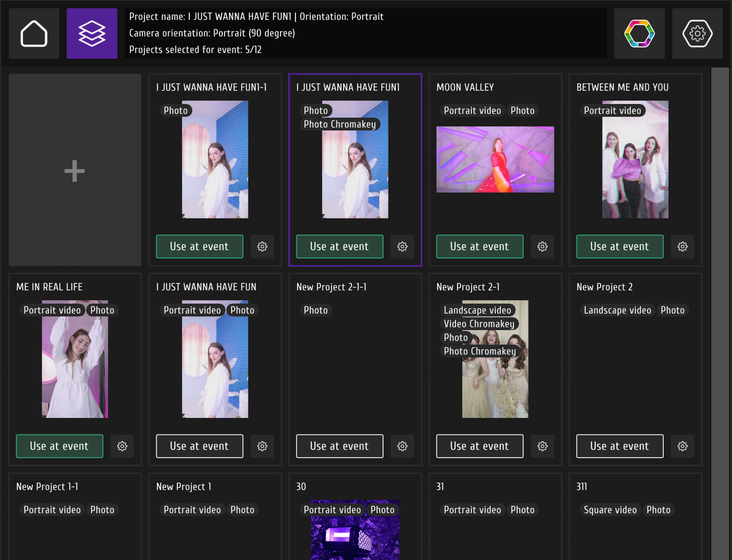The height and width of the screenshot is (560, 732).
Task: Click the Photo tag on New Project 2-1-1
Action: [x=316, y=310]
